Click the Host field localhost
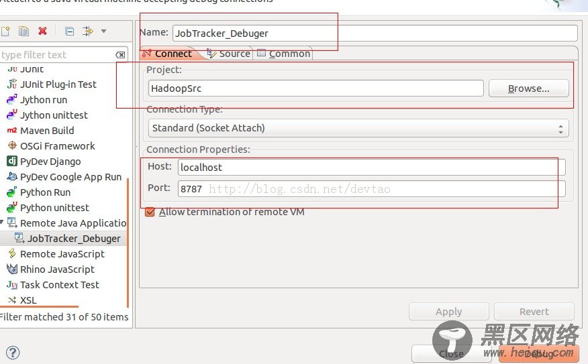Viewport: 588px width, 364px height. (x=372, y=167)
